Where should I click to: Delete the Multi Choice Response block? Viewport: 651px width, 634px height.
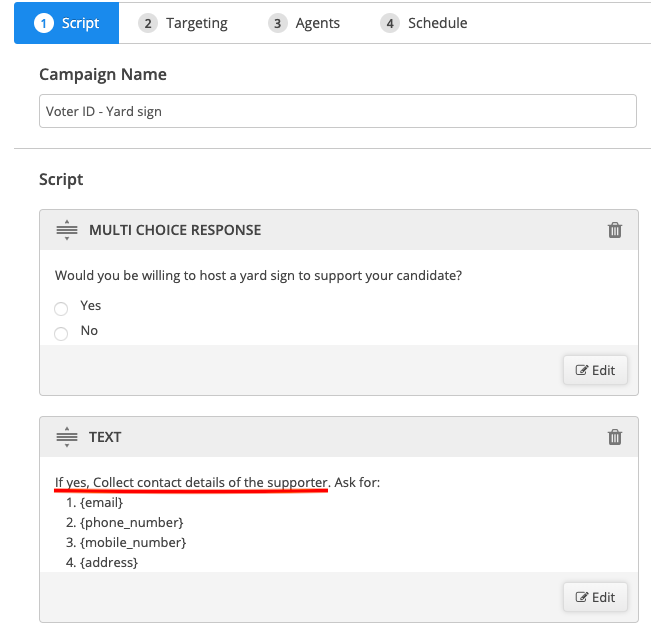pyautogui.click(x=614, y=230)
